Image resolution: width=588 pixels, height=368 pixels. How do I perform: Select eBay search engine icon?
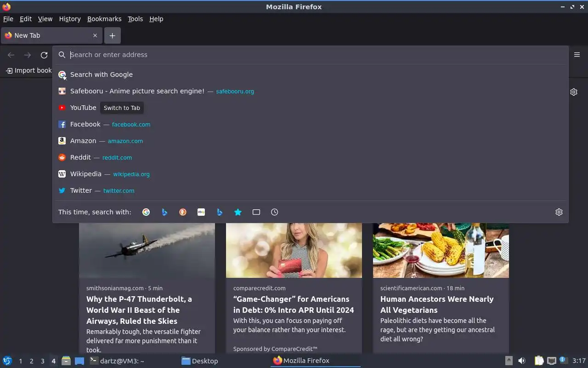pyautogui.click(x=201, y=212)
